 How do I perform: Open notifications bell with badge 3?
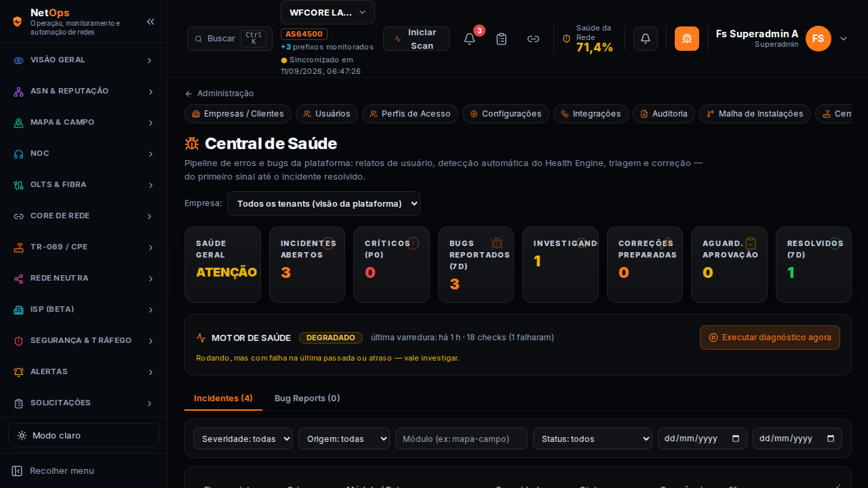pyautogui.click(x=469, y=39)
